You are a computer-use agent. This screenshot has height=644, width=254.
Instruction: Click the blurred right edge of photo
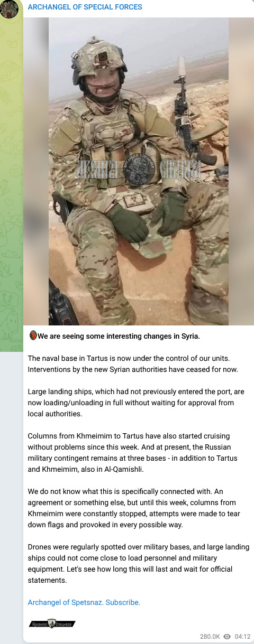[241, 171]
